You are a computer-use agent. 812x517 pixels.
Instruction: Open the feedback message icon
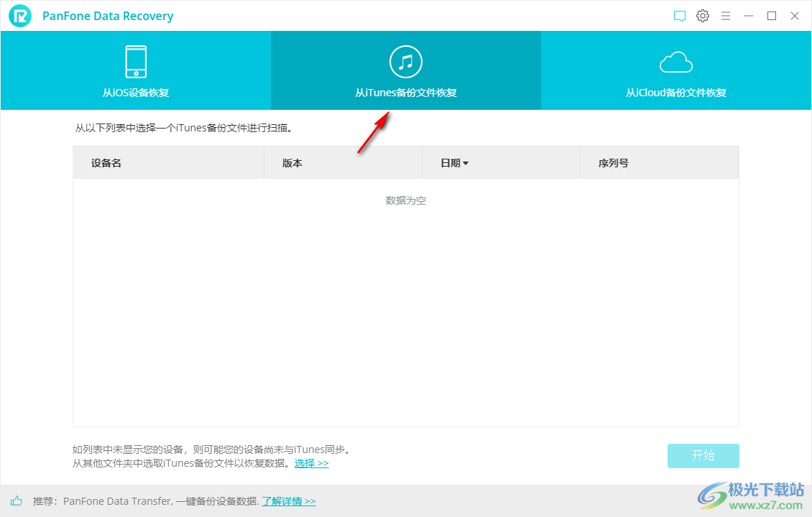680,16
